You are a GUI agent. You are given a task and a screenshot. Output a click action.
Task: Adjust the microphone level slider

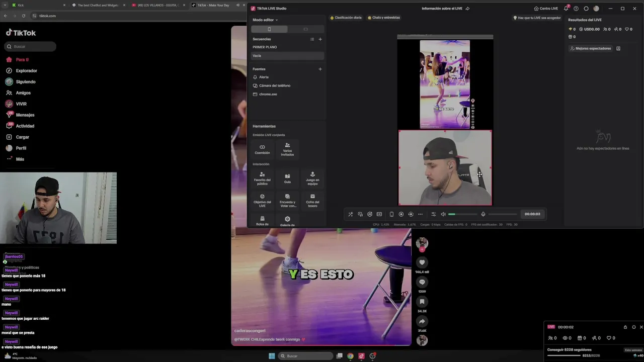pyautogui.click(x=503, y=214)
